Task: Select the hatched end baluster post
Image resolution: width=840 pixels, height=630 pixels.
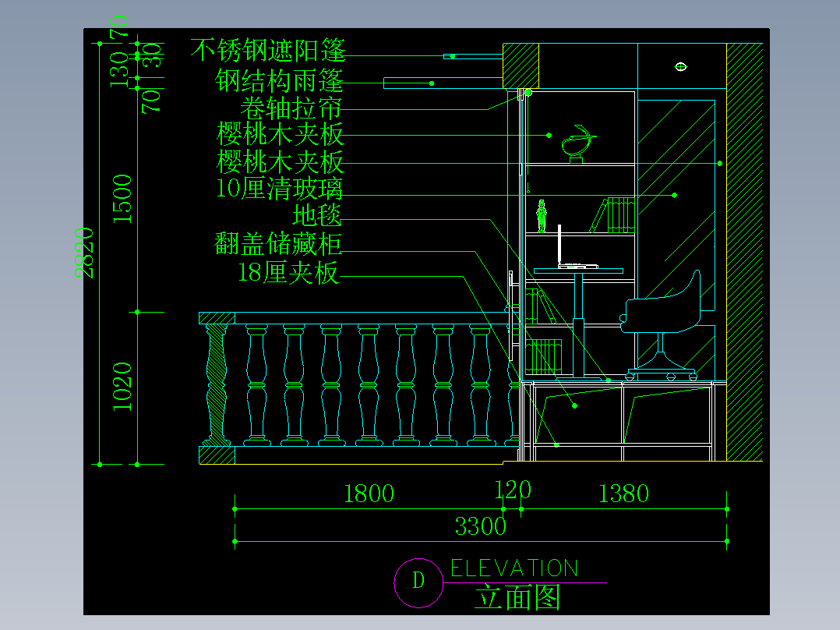Action: [217, 384]
